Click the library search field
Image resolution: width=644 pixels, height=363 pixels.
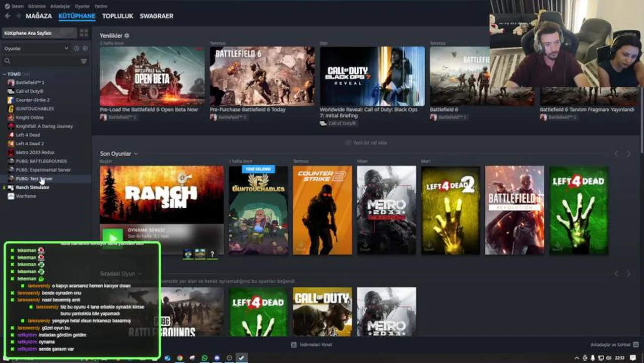pos(40,61)
